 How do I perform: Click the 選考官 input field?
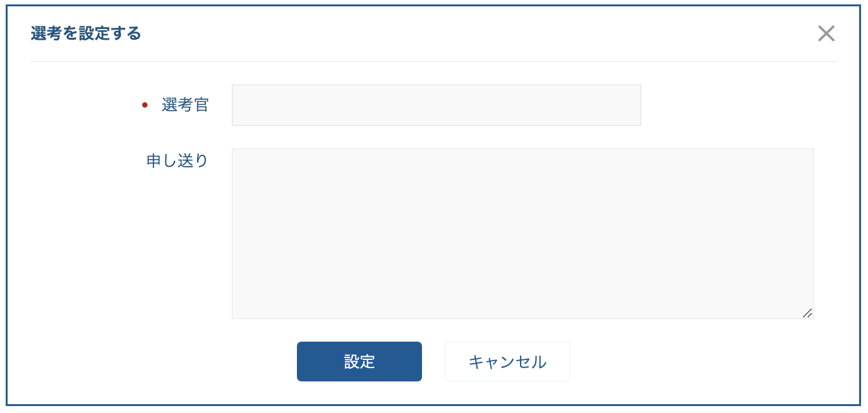[436, 105]
